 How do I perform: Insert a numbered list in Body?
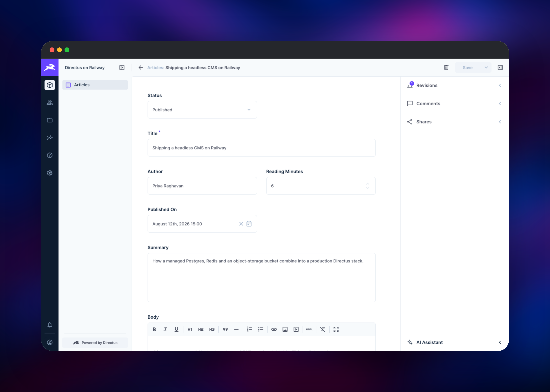coord(250,329)
